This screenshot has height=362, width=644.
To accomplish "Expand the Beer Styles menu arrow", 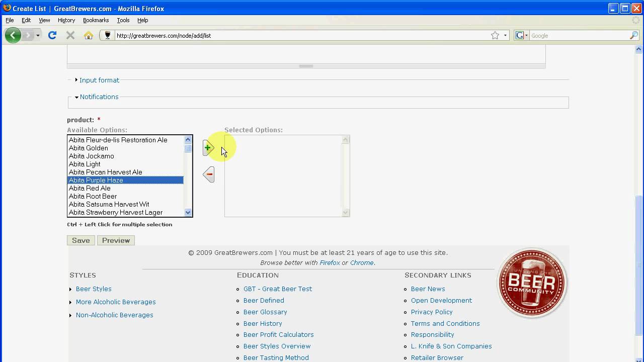I will coord(71,289).
